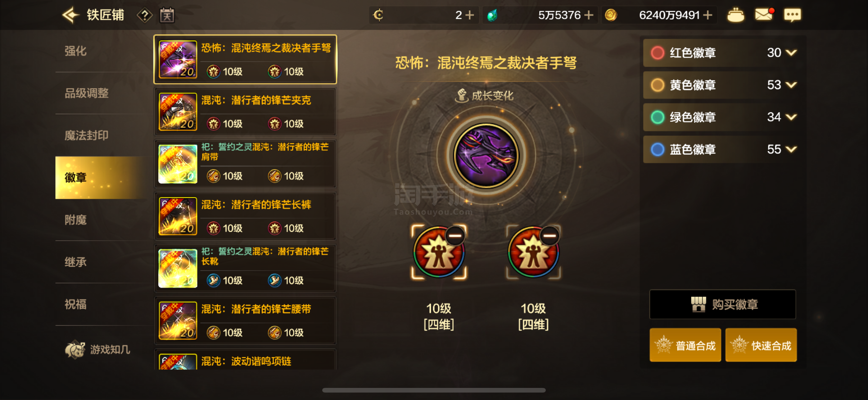Expand the 蓝色徽章 chevron

791,149
